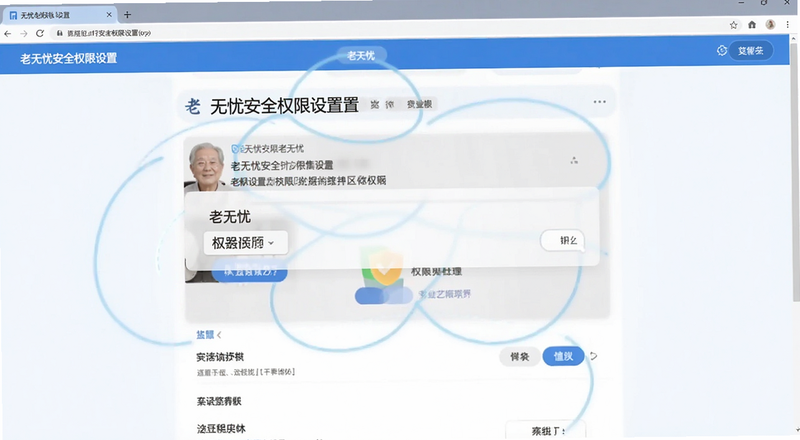Click the third settings row label
This screenshot has width=800, height=440.
(x=221, y=428)
